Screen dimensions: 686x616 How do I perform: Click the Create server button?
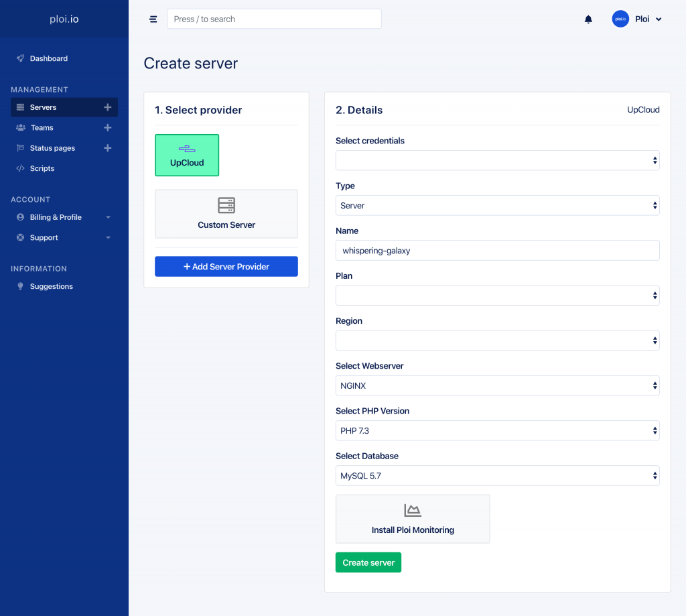coord(368,562)
